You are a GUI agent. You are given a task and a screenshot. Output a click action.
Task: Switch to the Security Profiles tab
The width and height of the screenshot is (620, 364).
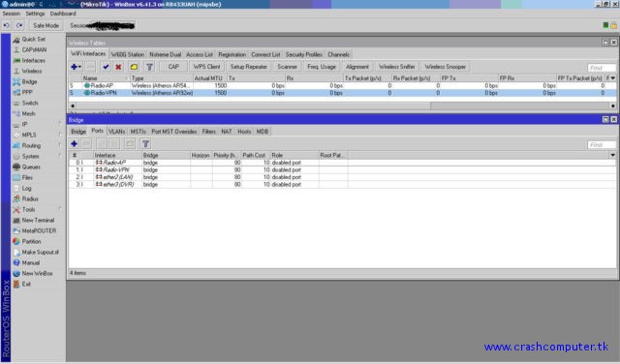coord(303,54)
